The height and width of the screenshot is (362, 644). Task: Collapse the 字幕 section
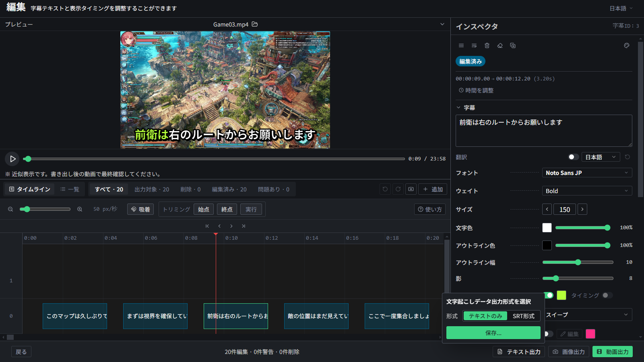click(466, 108)
